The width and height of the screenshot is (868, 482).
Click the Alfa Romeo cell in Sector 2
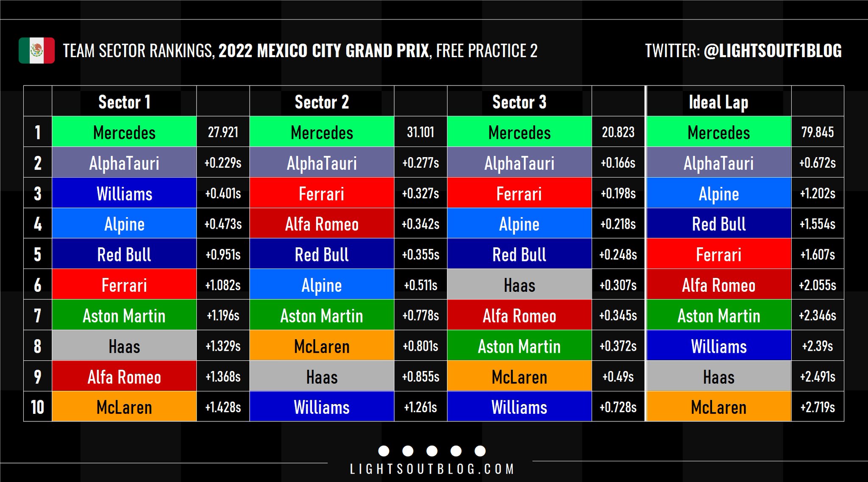coord(322,224)
